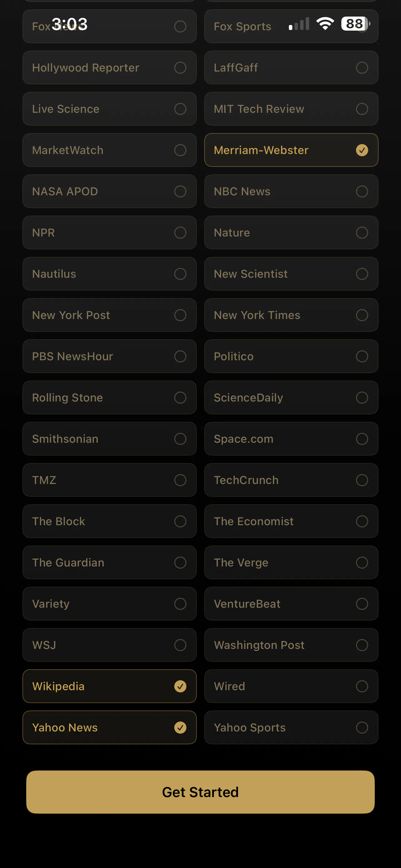Tap the circle icon next to Wired

[362, 686]
